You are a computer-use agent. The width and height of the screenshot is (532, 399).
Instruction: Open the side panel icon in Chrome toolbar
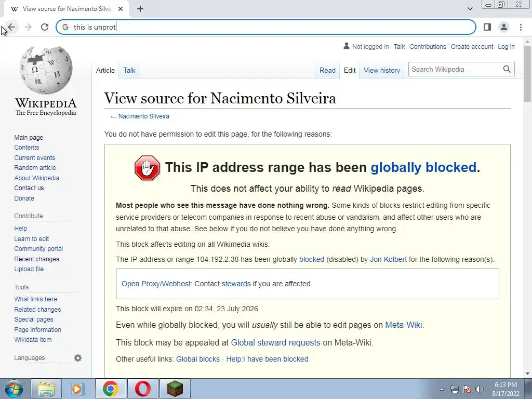487,27
